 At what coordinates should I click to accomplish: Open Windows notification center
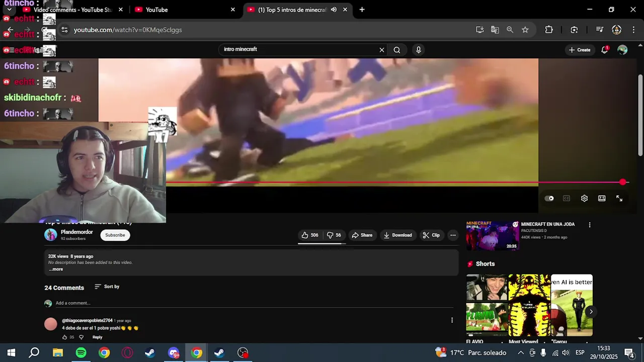pos(629,353)
